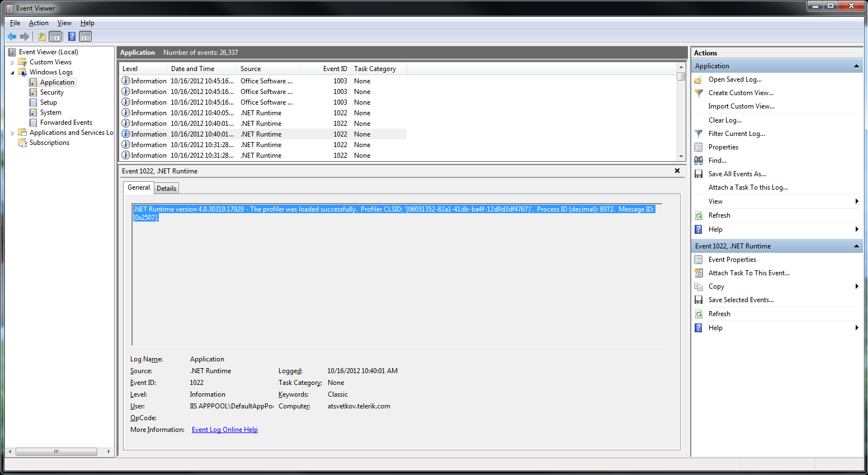Click the Help icon under Application actions
The height and width of the screenshot is (475, 868).
[x=699, y=229]
